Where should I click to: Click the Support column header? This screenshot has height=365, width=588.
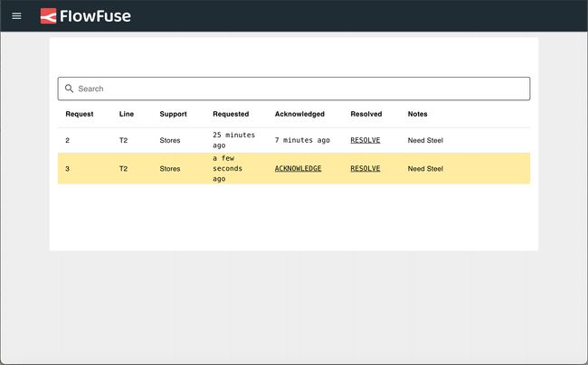[173, 114]
